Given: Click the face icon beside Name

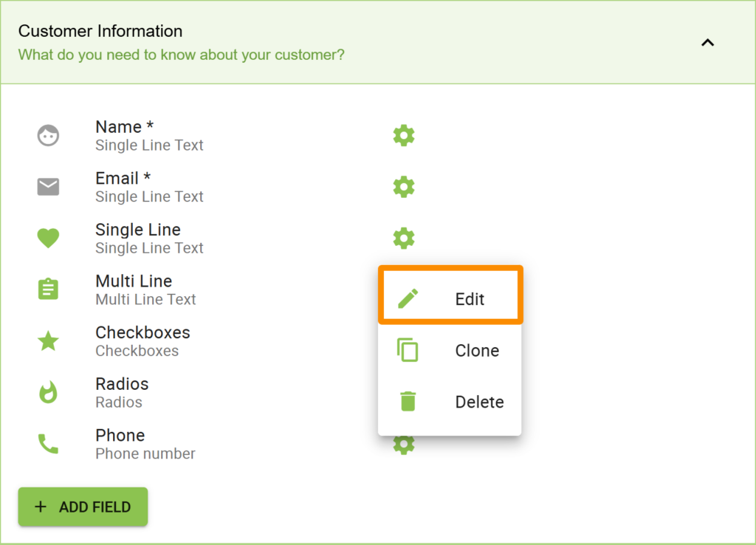Looking at the screenshot, I should click(x=48, y=136).
